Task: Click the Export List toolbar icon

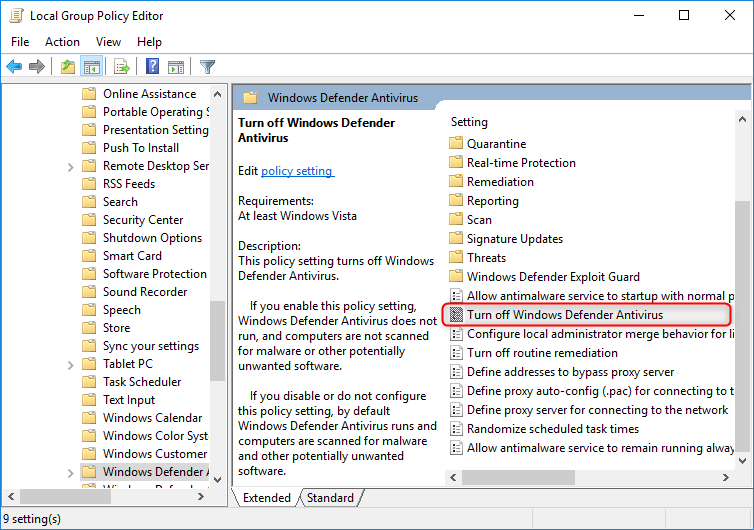Action: tap(122, 67)
